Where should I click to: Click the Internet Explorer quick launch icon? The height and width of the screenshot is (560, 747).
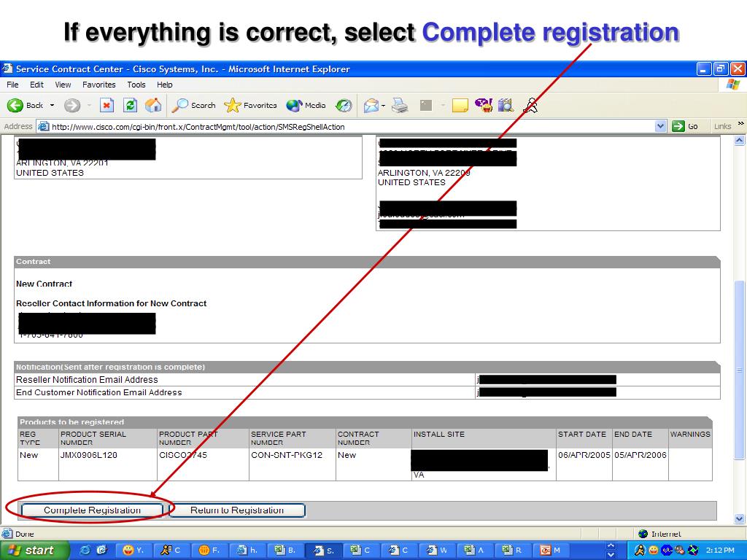tap(85, 550)
